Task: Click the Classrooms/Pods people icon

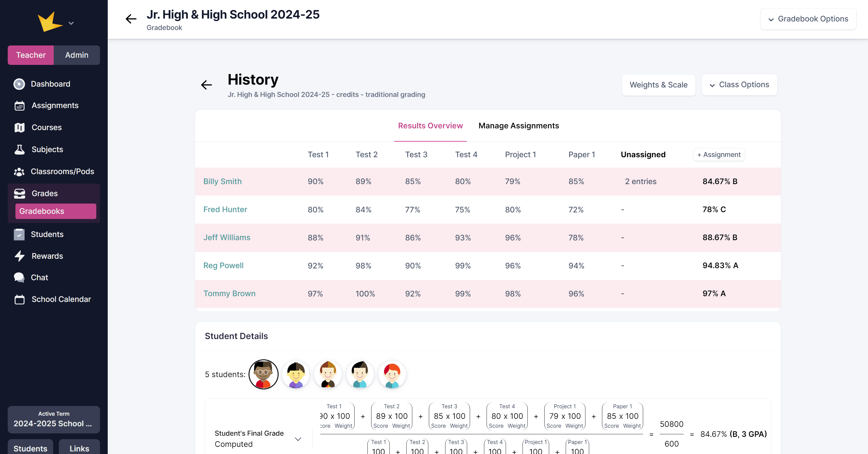Action: coord(19,172)
